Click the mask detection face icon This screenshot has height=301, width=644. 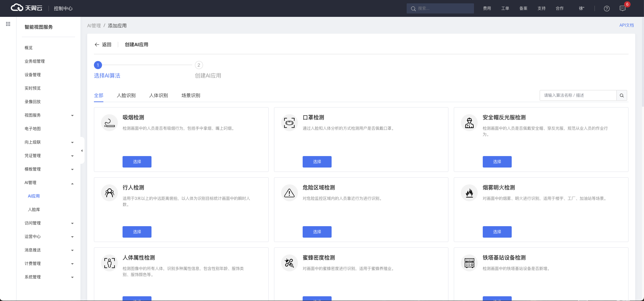[x=289, y=123]
